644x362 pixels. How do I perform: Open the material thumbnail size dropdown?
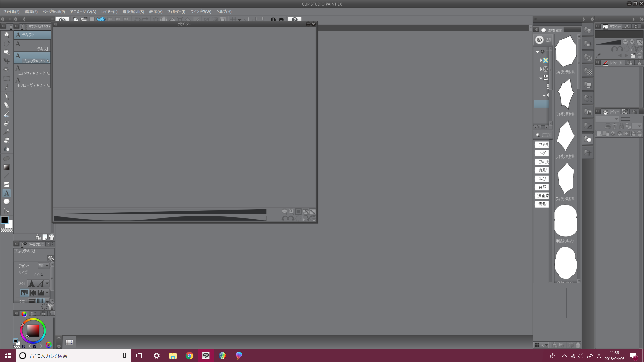pyautogui.click(x=541, y=345)
